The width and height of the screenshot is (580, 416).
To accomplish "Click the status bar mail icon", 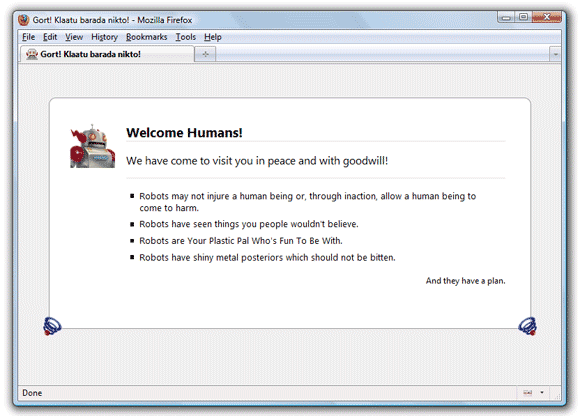I will [528, 393].
